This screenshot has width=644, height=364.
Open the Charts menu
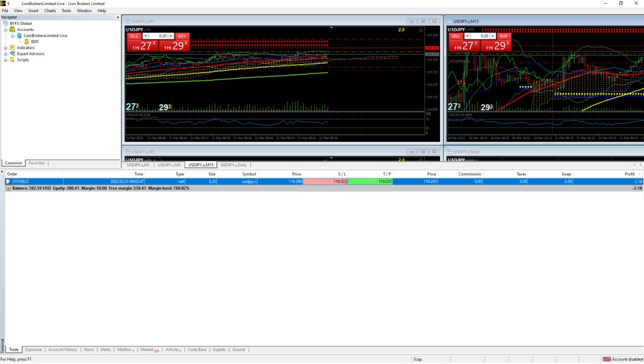point(50,11)
